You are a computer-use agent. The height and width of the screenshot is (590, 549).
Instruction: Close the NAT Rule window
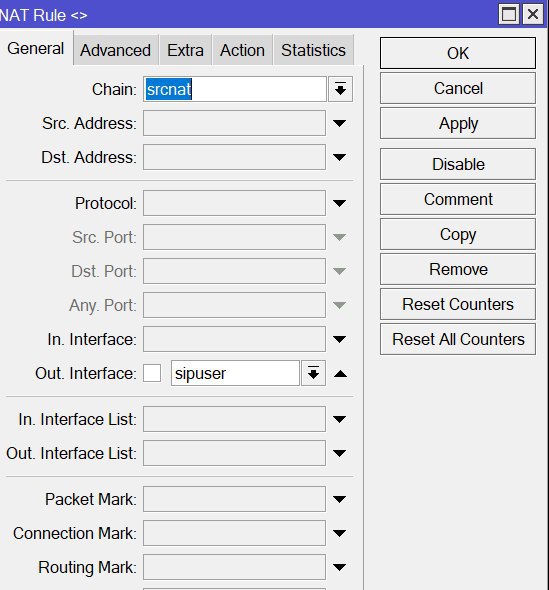click(533, 14)
